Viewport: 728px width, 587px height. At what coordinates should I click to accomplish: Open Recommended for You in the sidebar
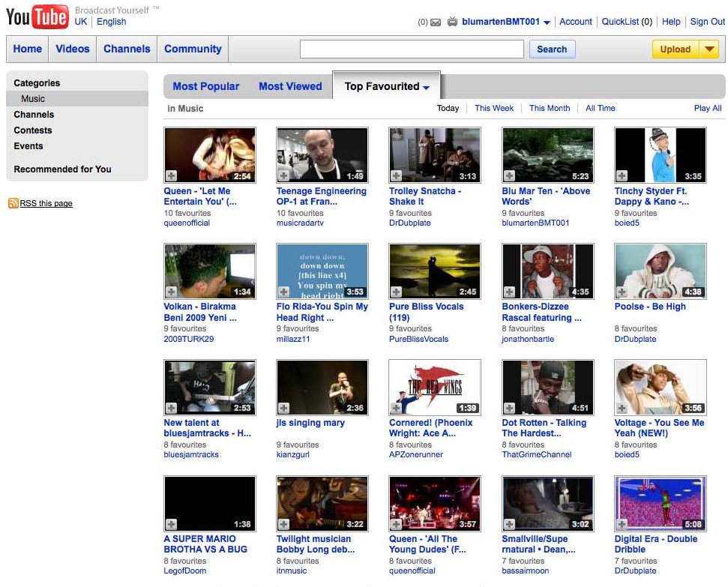63,169
